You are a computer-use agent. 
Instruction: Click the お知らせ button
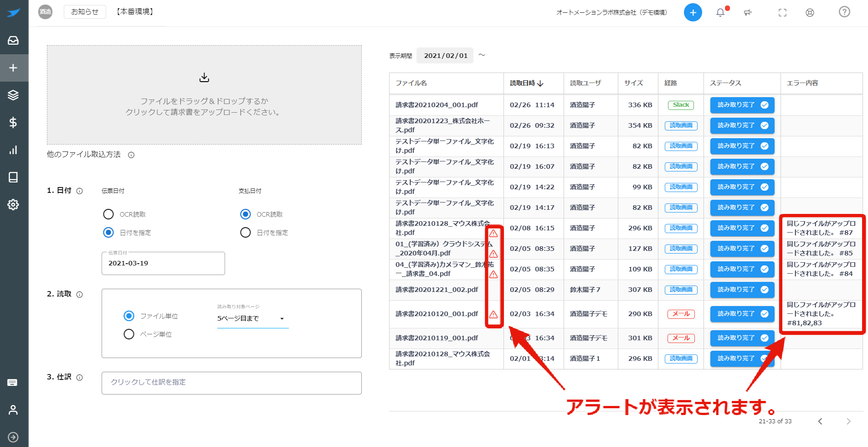coord(85,12)
